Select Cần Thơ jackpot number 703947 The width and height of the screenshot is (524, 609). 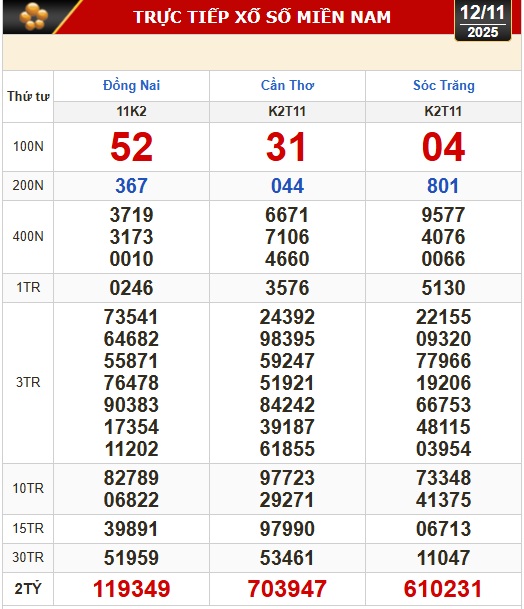click(287, 589)
